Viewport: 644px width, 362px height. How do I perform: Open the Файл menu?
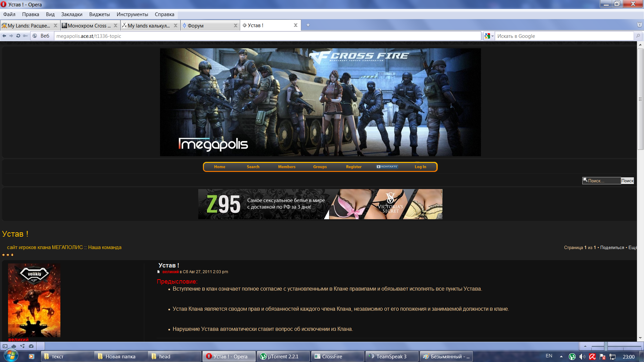coord(9,14)
